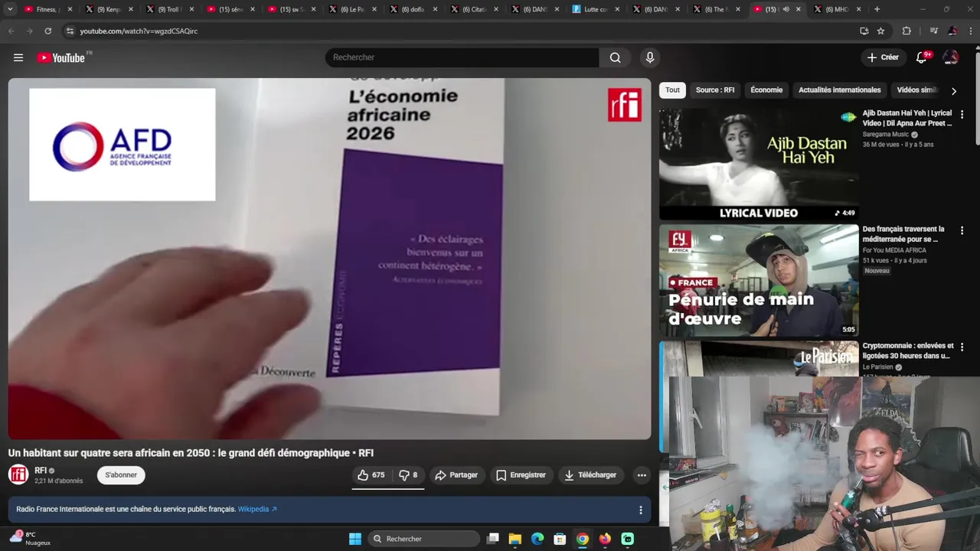Bookmark this page with star icon
980x551 pixels.
881,31
